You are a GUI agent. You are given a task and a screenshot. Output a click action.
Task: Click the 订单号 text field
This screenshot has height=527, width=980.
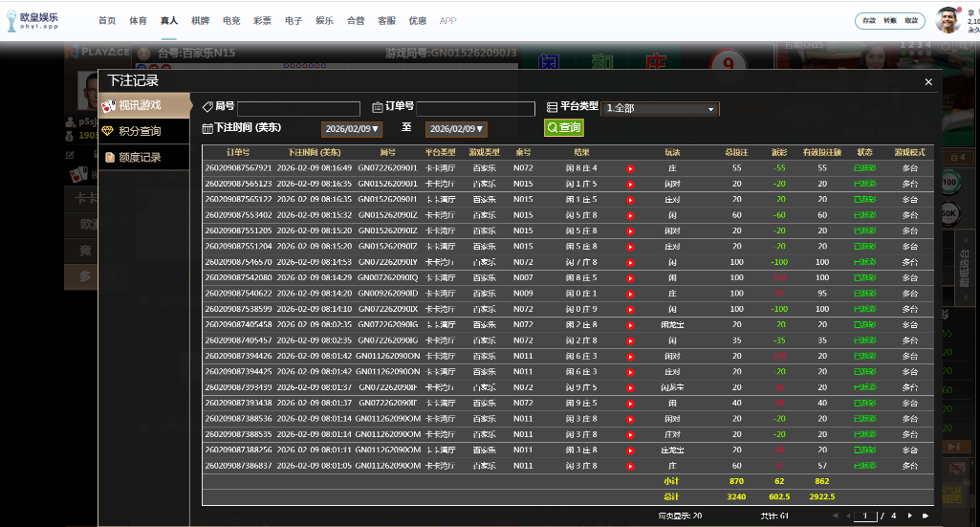(x=475, y=109)
